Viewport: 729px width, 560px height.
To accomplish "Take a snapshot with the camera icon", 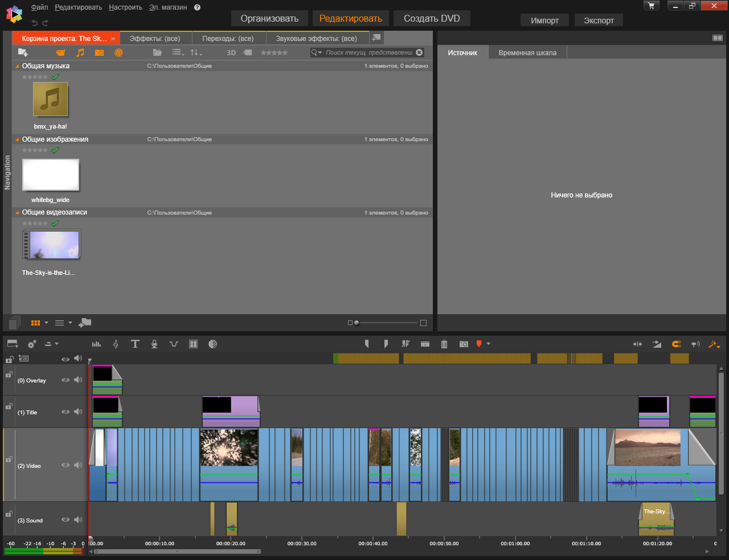I will coord(464,344).
